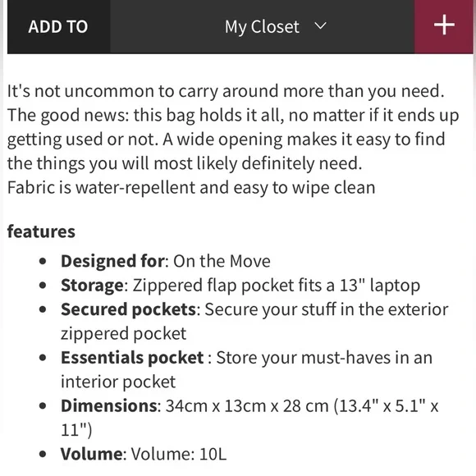The height and width of the screenshot is (476, 476).
Task: Click the Volume 10L feature line
Action: tap(144, 454)
